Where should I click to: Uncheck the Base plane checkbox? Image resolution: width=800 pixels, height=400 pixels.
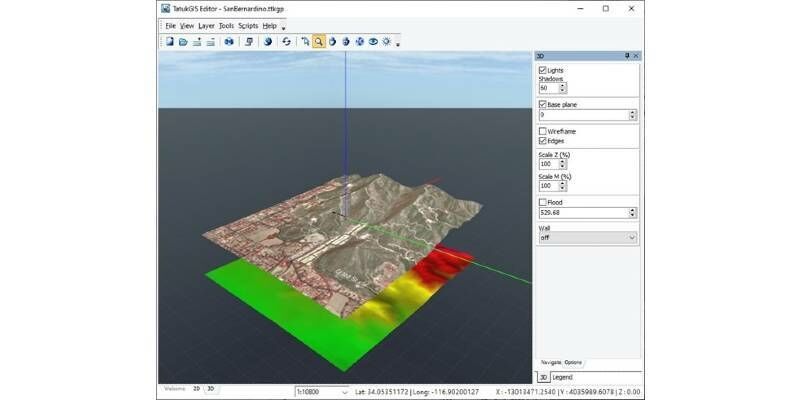pyautogui.click(x=542, y=105)
